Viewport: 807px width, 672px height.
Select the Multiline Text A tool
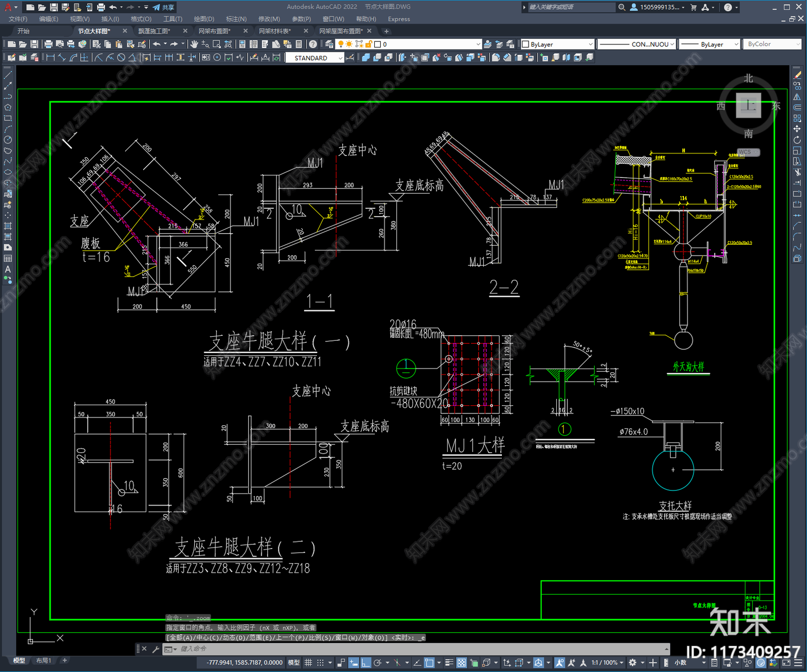tap(8, 269)
